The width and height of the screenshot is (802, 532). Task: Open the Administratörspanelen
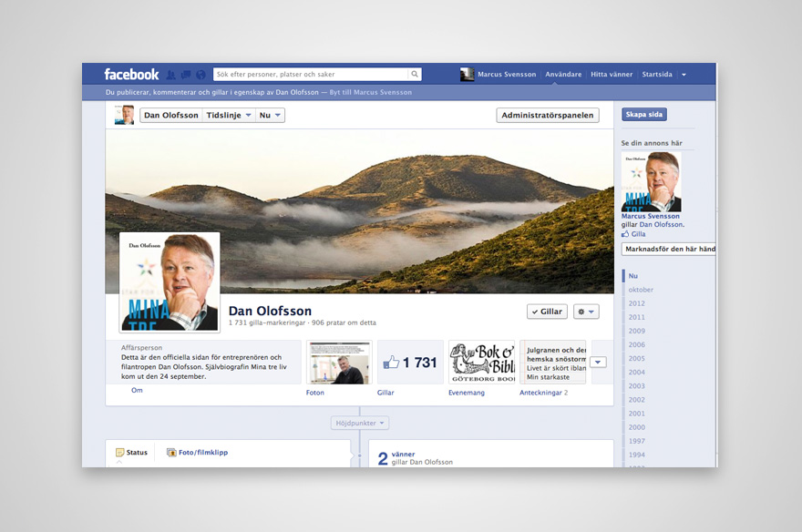(548, 116)
